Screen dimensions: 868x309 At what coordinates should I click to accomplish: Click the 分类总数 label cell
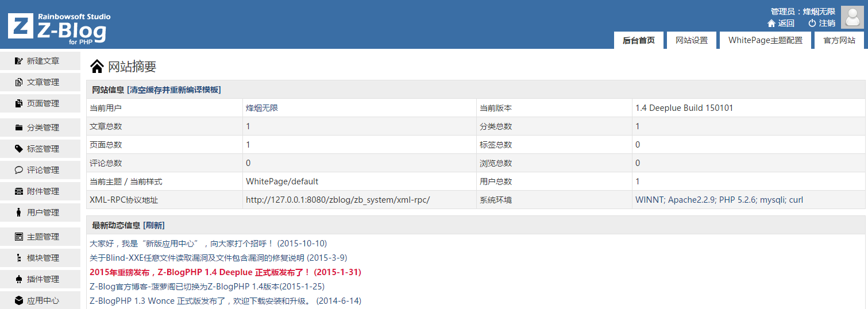554,126
